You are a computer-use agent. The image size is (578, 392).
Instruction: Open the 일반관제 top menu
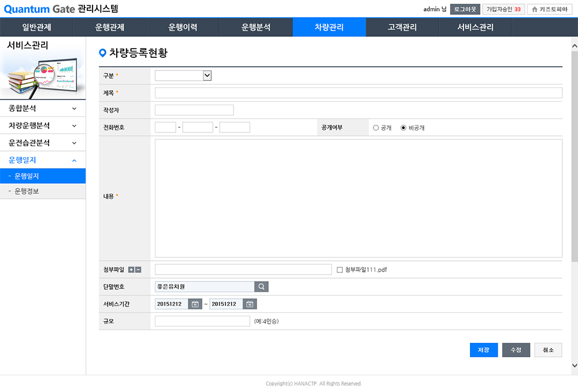[x=36, y=27]
